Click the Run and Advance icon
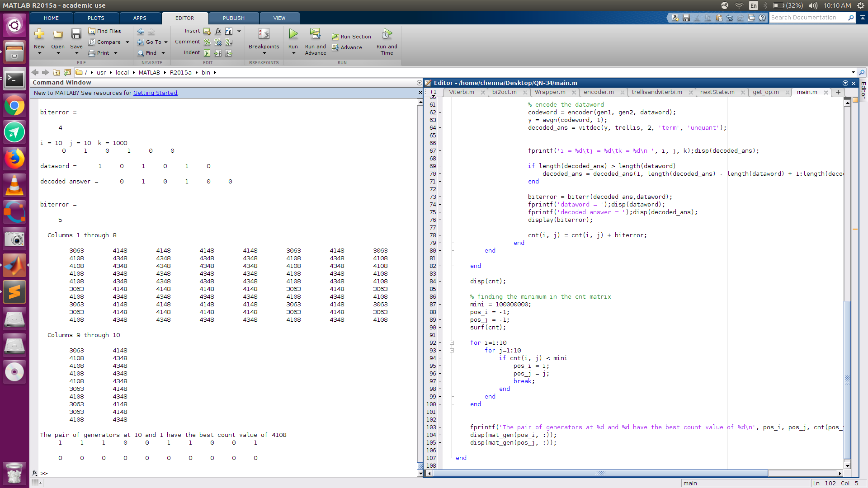Screen dimensions: 868x488 [x=315, y=34]
